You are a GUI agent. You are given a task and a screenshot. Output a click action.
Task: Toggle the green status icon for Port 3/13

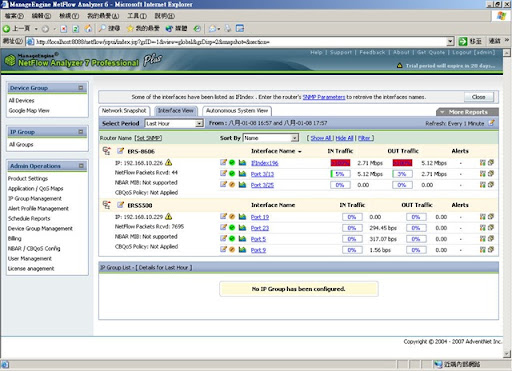[232, 173]
